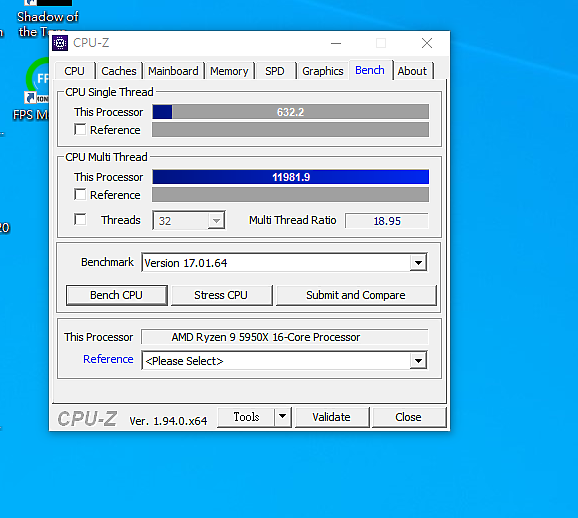
Task: Tick the Threads checkbox
Action: click(80, 219)
